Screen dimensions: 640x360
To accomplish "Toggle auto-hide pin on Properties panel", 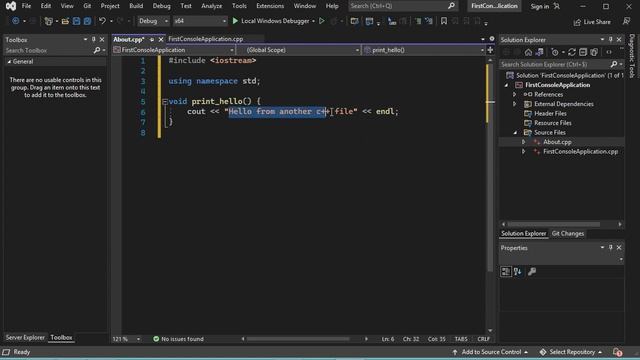I will [x=611, y=248].
